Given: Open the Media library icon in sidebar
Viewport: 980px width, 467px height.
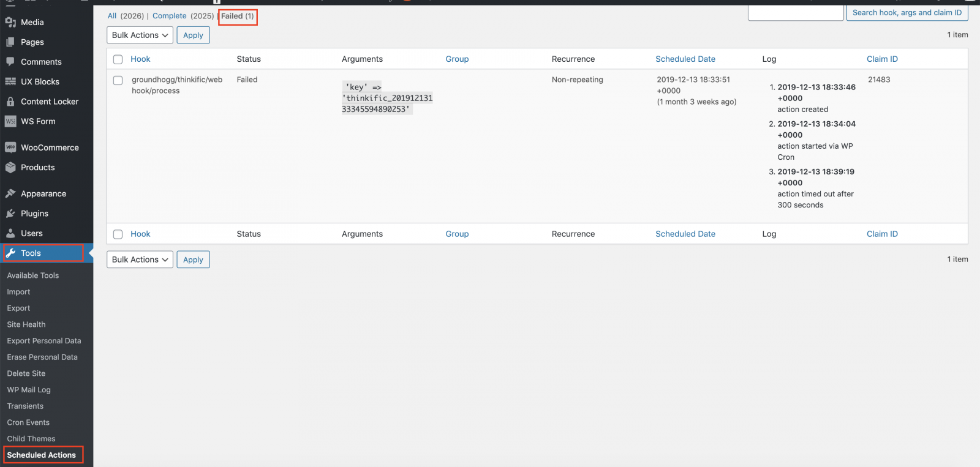Looking at the screenshot, I should [10, 22].
